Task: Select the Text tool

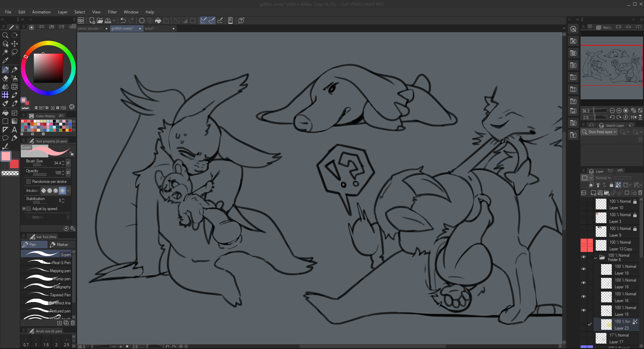Action: 14,130
